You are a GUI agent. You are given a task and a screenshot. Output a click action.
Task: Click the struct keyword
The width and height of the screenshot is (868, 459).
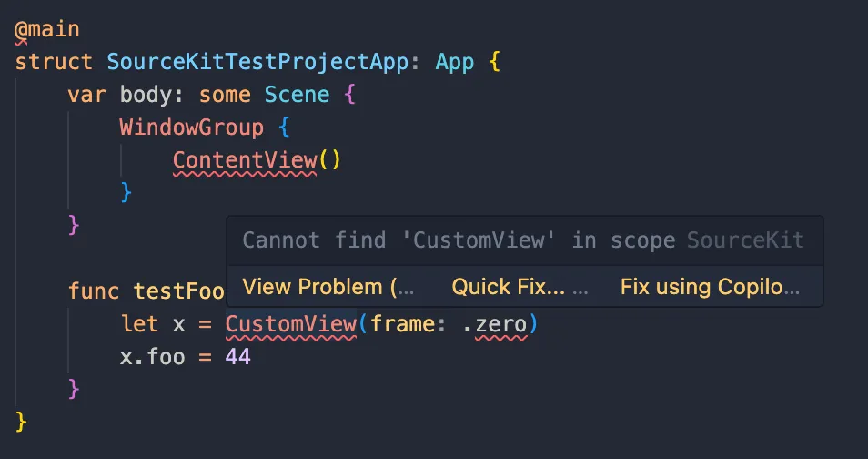54,62
